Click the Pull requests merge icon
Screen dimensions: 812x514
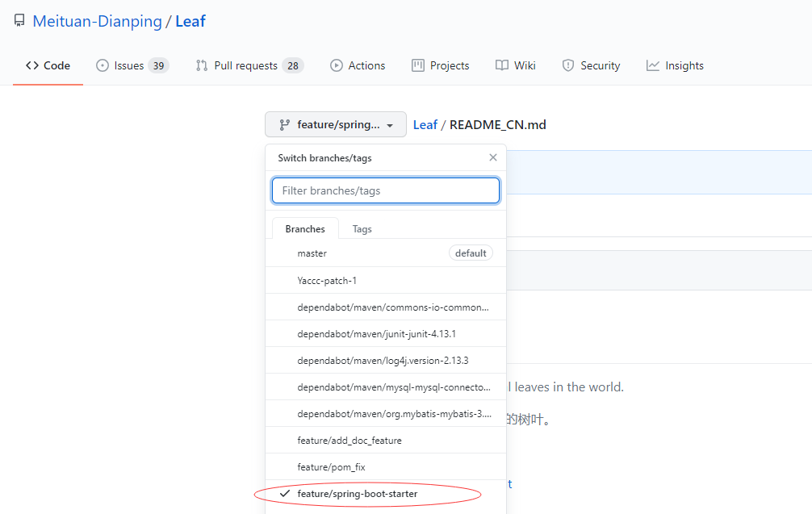(202, 65)
